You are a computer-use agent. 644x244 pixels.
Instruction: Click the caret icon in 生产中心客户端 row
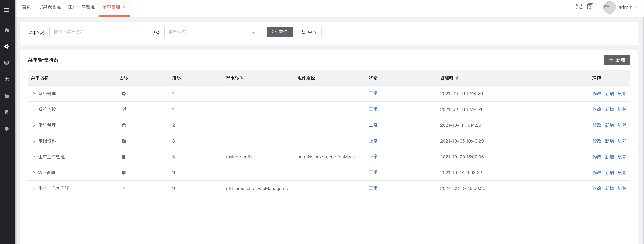124,189
